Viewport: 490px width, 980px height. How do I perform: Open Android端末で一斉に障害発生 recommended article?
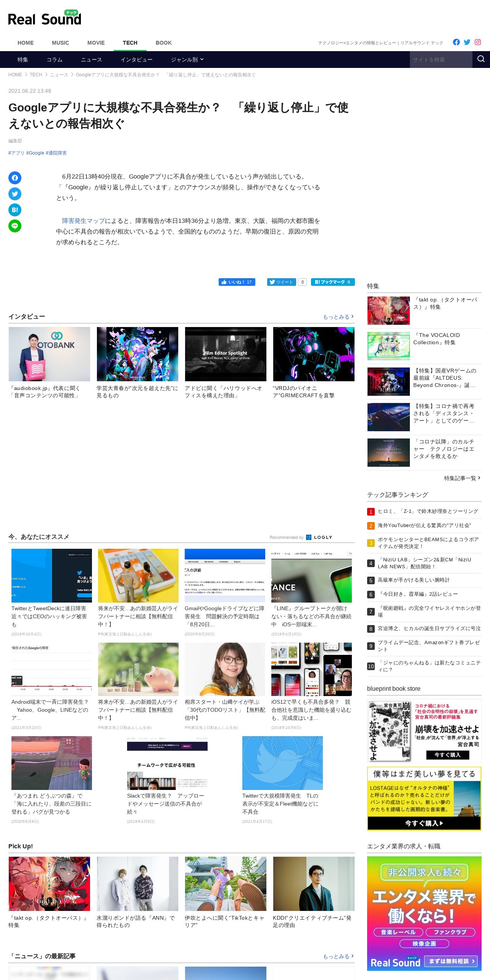pyautogui.click(x=52, y=686)
